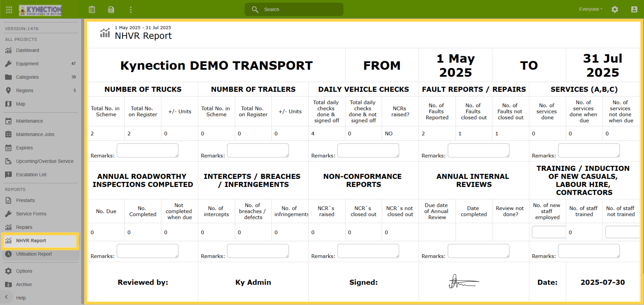Open the Expiries page
The width and height of the screenshot is (644, 305).
[40, 148]
